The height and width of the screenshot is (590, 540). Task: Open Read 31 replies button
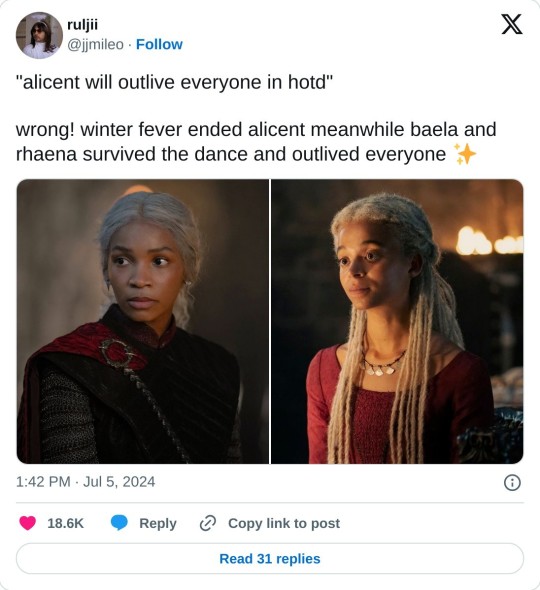coord(270,558)
